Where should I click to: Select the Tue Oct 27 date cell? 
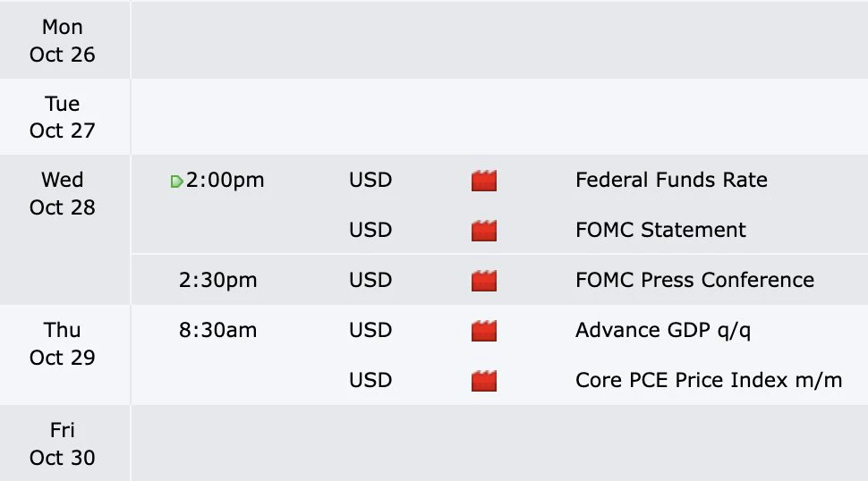[x=64, y=116]
